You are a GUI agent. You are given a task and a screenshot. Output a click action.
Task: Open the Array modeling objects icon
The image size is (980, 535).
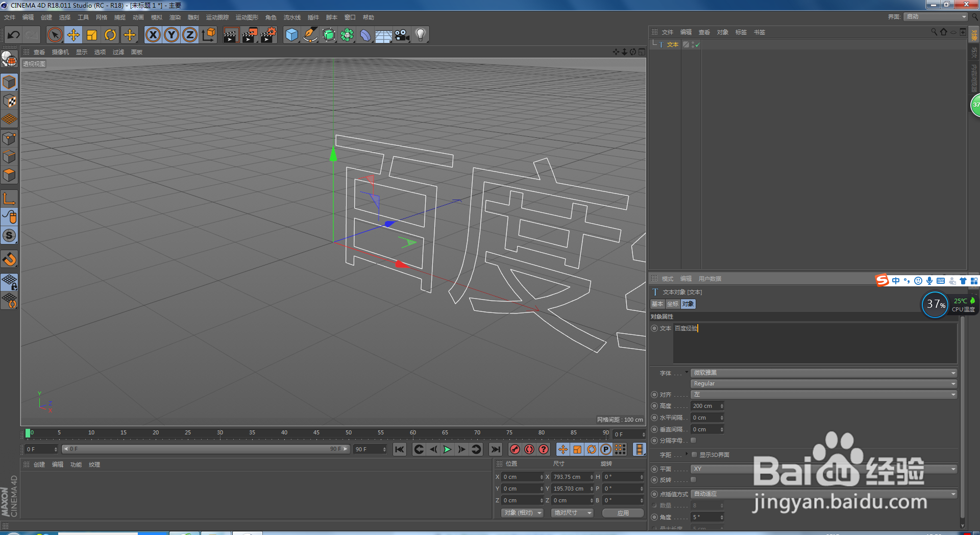(x=347, y=35)
